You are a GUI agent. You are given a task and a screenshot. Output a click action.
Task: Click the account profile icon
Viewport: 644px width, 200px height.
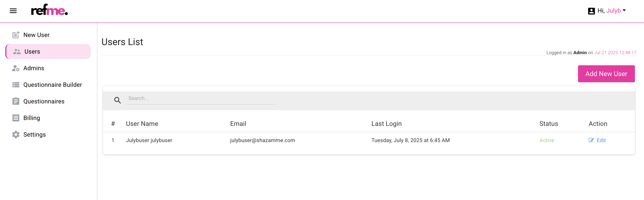point(591,11)
